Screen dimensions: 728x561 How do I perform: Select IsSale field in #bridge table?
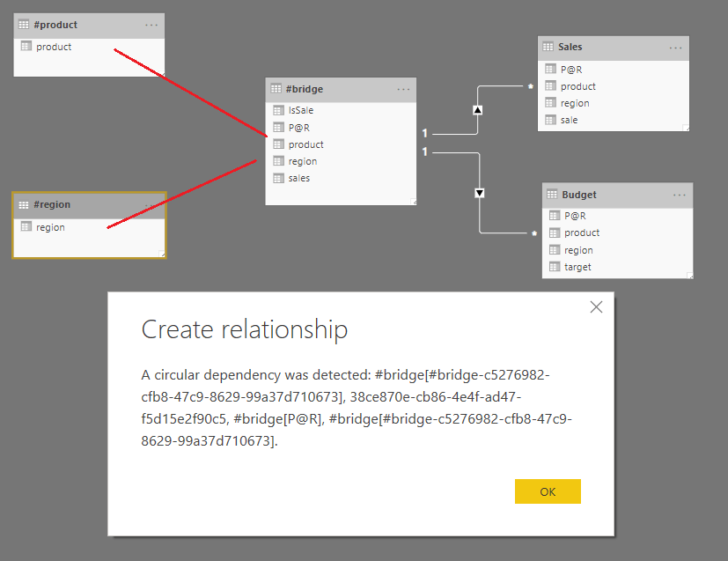pos(300,111)
